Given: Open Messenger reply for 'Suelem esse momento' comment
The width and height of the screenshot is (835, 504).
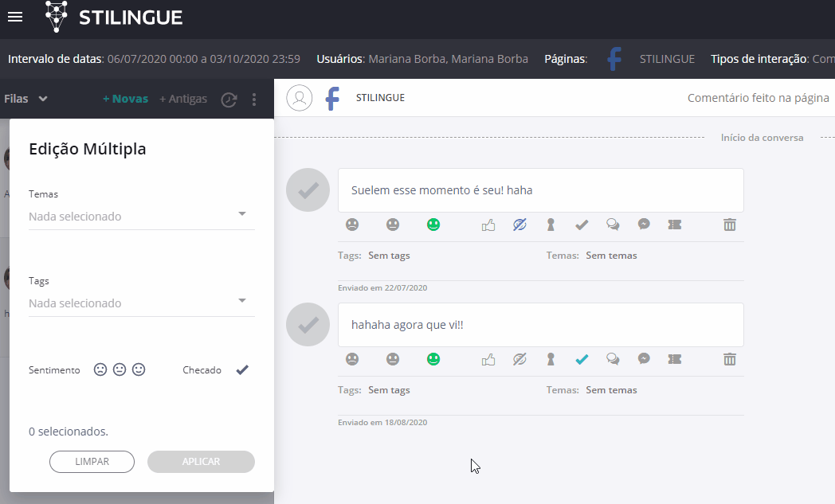Looking at the screenshot, I should (x=644, y=225).
